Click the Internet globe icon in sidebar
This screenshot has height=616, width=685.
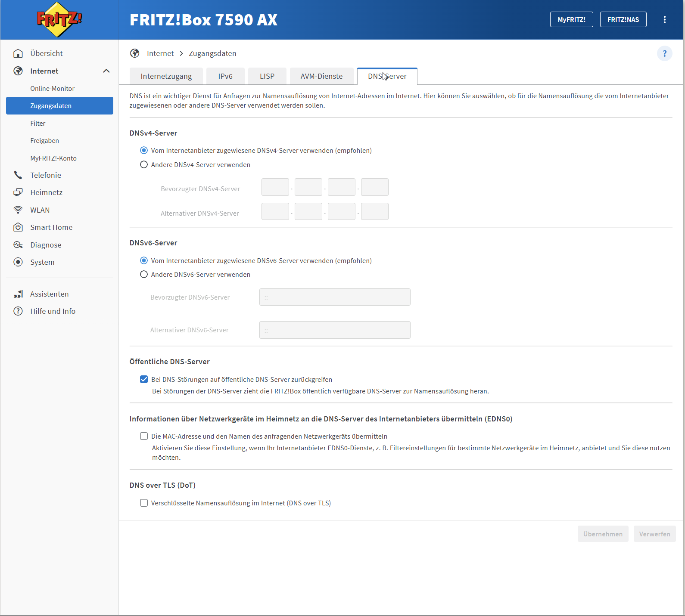pyautogui.click(x=18, y=71)
